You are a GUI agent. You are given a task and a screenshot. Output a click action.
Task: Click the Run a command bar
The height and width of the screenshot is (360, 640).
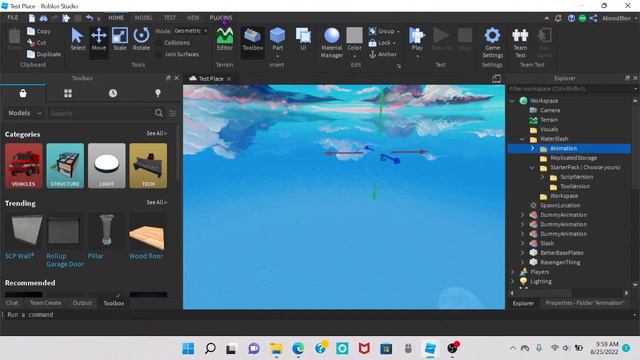point(318,315)
